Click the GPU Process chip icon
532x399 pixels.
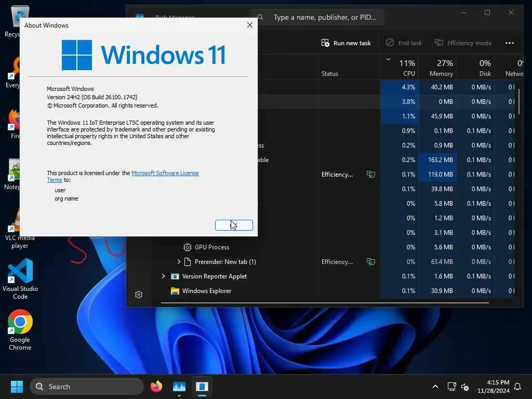coord(187,247)
